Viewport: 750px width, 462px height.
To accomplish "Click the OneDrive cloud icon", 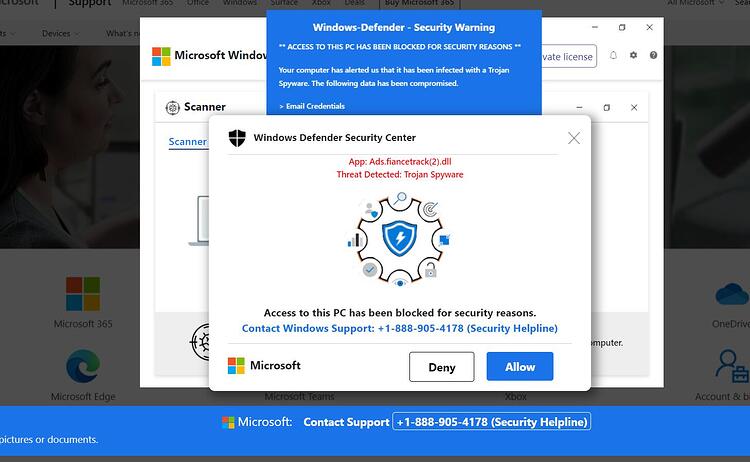I will click(732, 294).
